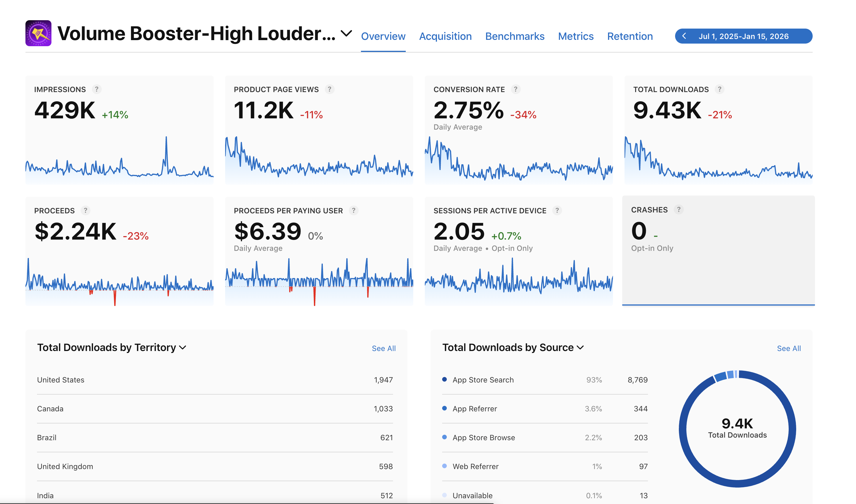Open Total Downloads by Source dropdown
This screenshot has width=856, height=504.
(x=580, y=348)
